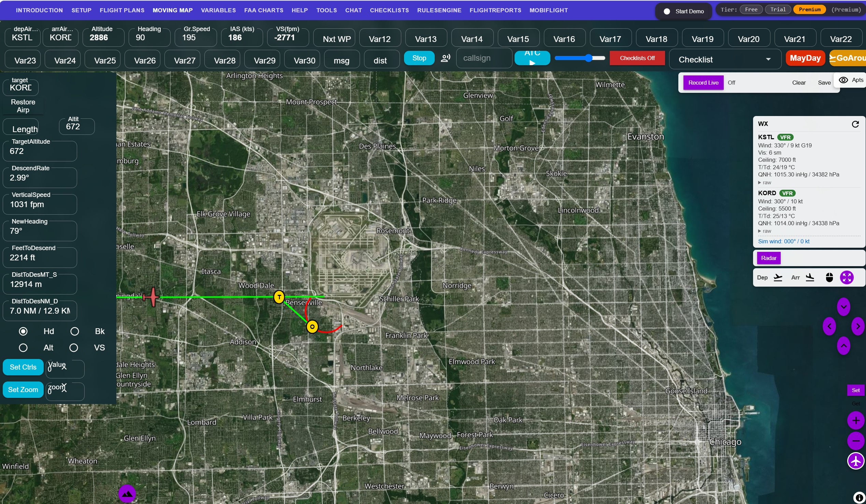The height and width of the screenshot is (504, 866).
Task: Click the callsign input field
Action: coord(484,58)
